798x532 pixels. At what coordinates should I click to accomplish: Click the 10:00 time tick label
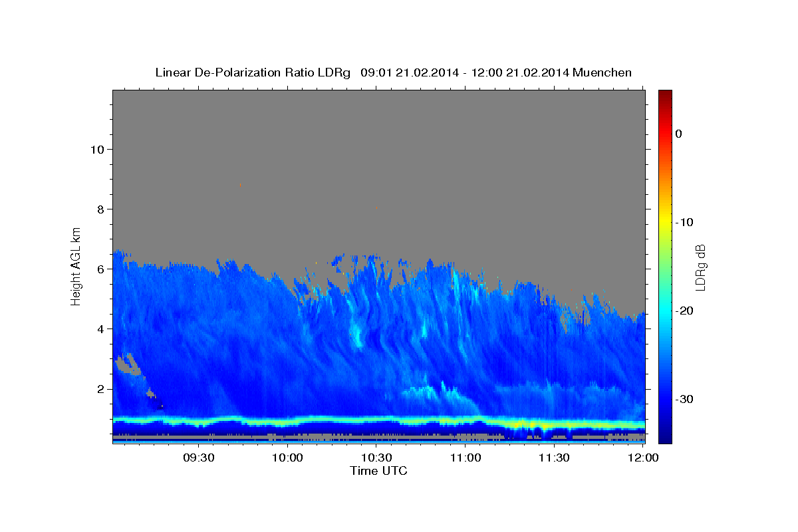(x=288, y=458)
